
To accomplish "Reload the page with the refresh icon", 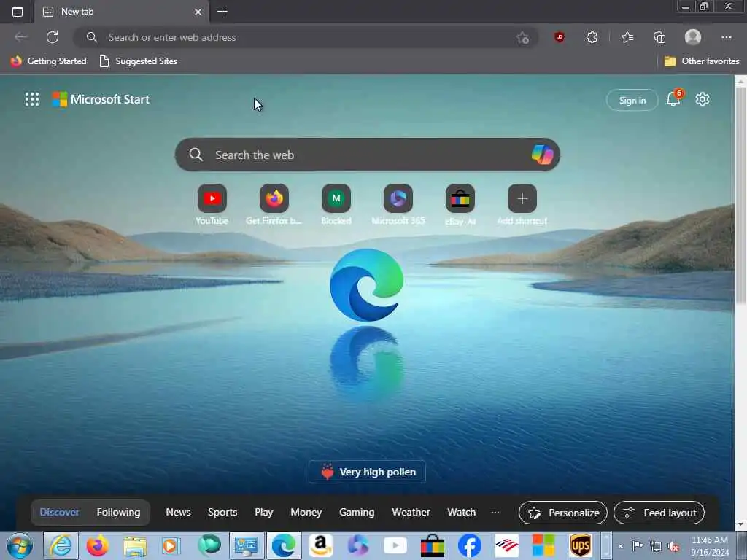I will tap(53, 37).
